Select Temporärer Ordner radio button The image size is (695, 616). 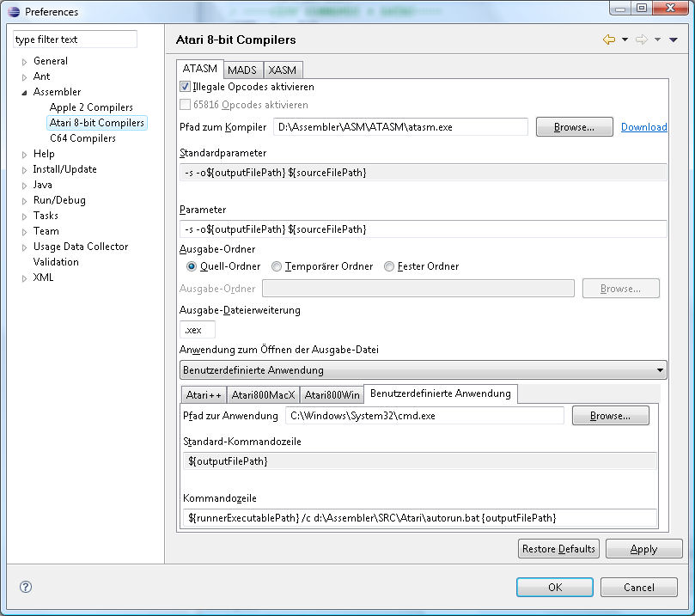click(277, 266)
